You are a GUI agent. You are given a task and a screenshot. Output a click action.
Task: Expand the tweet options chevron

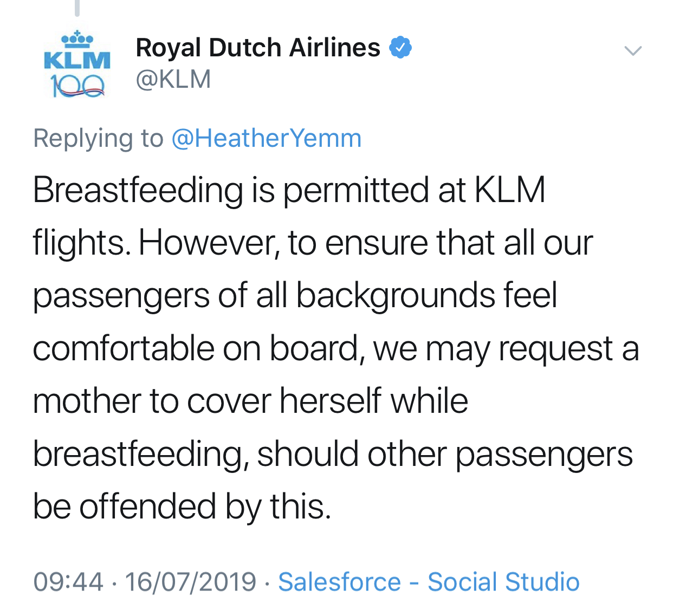[x=632, y=51]
